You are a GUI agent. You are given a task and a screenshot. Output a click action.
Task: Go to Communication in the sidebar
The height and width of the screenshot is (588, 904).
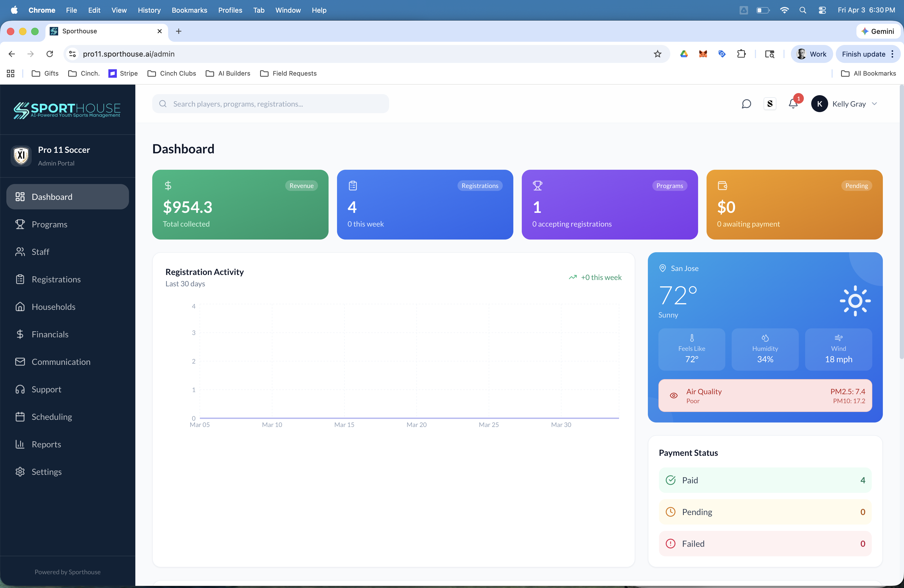[68, 362]
